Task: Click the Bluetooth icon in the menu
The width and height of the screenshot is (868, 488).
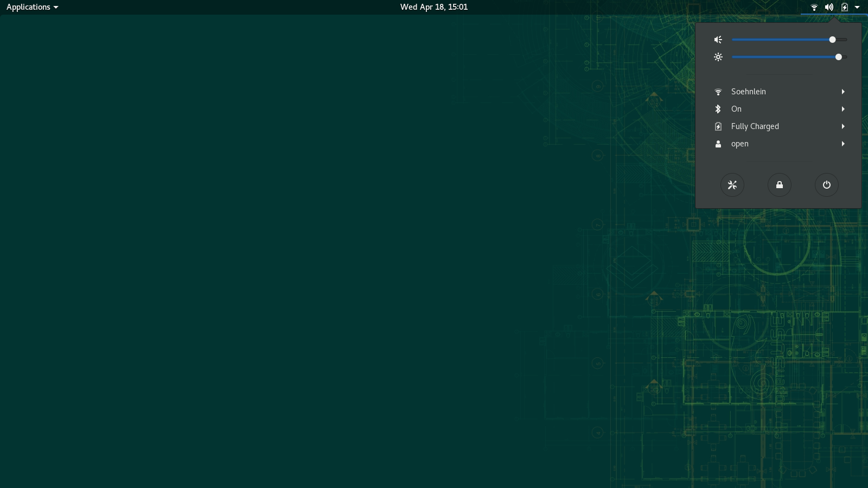Action: coord(718,109)
